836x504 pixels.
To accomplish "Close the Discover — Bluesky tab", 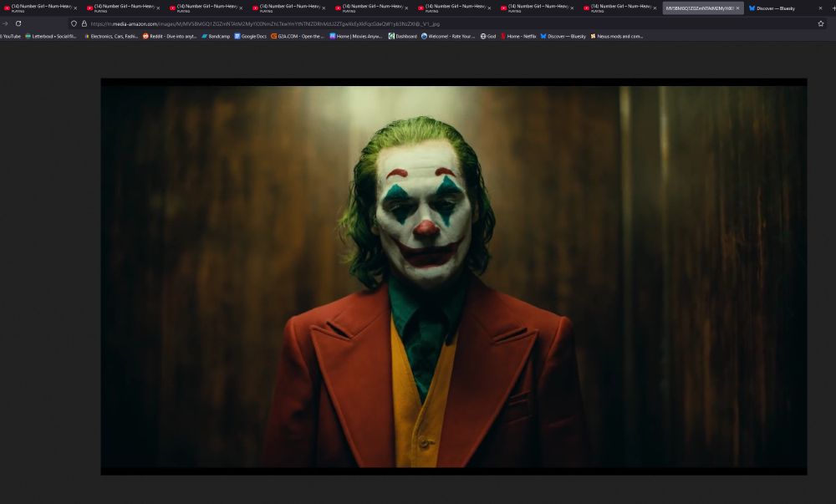I will [x=820, y=8].
